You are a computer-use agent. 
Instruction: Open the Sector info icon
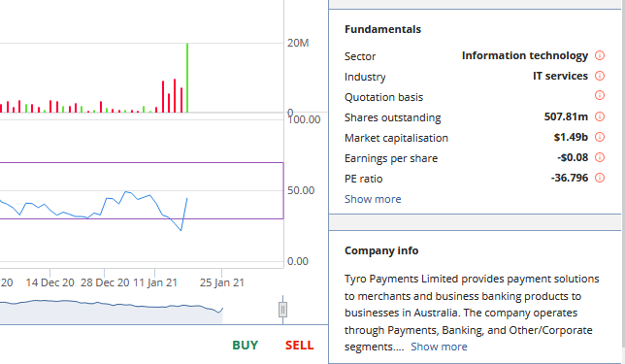click(x=600, y=55)
